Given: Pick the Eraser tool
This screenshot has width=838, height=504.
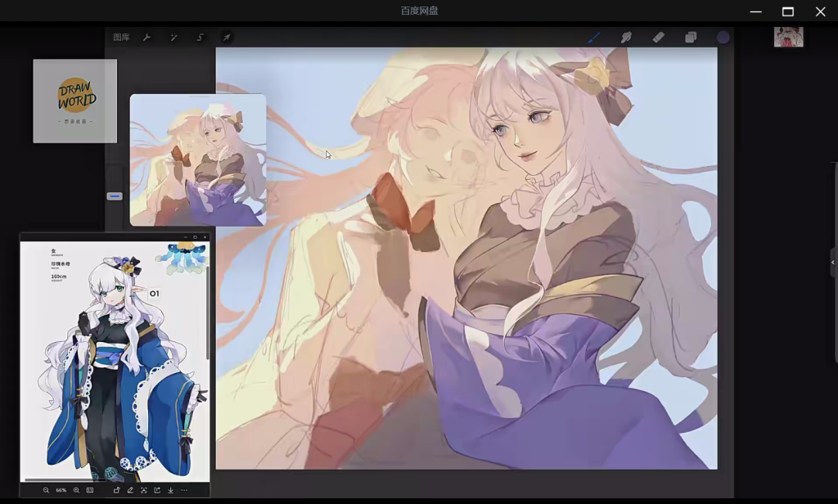Looking at the screenshot, I should tap(658, 38).
